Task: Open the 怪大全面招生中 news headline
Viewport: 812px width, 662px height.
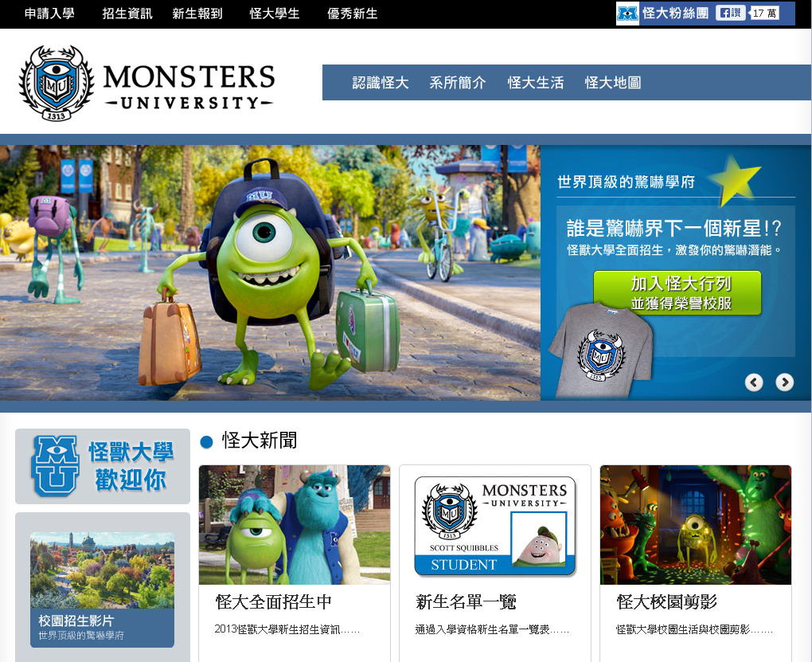Action: 273,601
